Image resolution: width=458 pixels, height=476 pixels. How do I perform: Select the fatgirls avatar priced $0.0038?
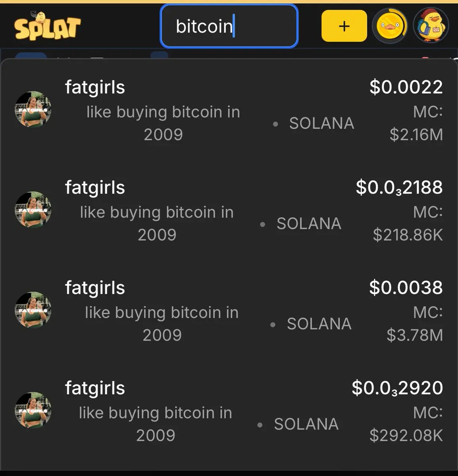click(x=33, y=311)
